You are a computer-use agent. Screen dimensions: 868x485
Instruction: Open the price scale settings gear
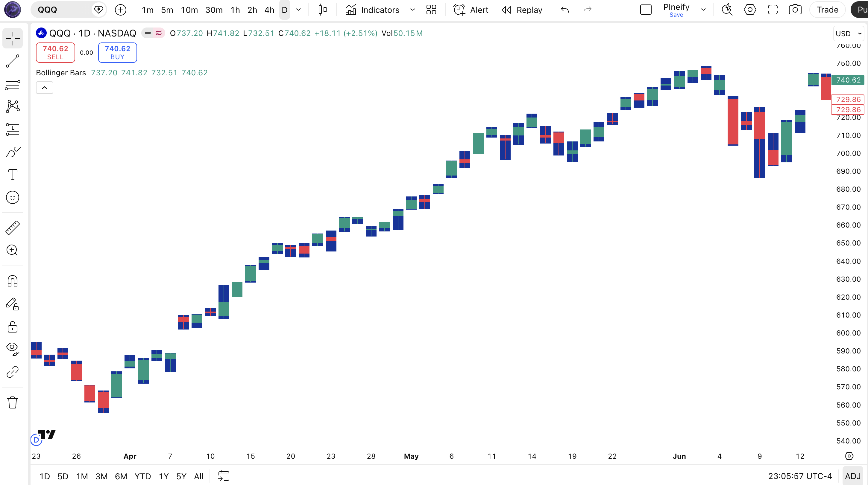(849, 456)
